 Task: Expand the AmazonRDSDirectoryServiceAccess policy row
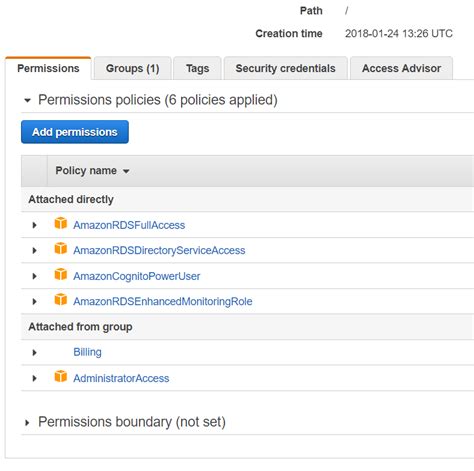point(34,250)
